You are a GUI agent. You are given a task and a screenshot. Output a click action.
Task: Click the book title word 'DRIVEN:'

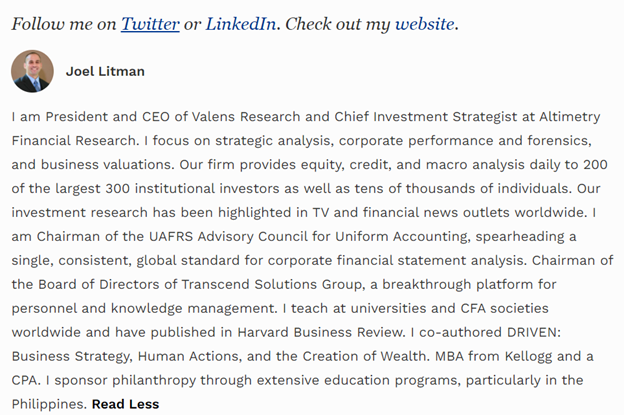click(534, 332)
